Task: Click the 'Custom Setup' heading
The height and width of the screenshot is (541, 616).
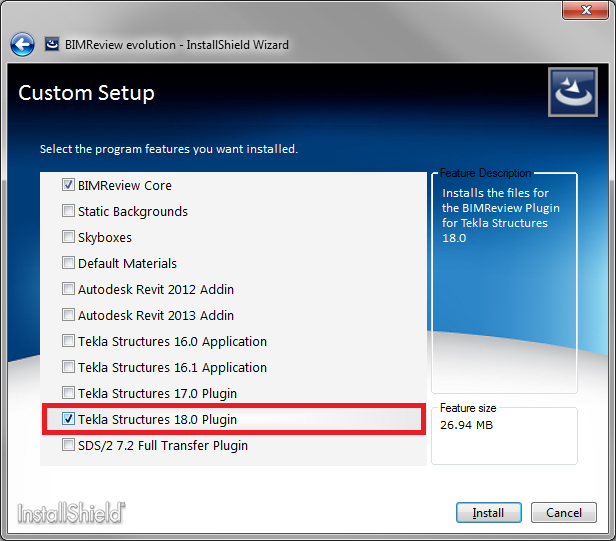Action: point(86,94)
